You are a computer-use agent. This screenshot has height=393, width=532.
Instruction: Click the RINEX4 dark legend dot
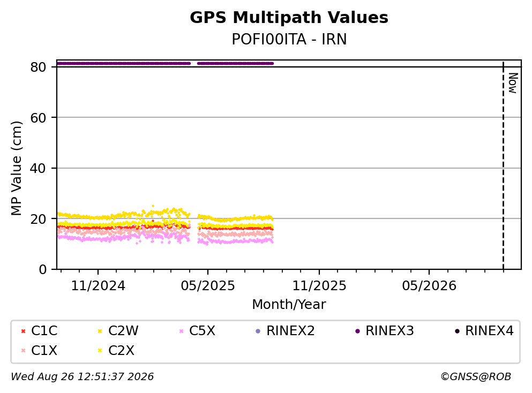click(457, 331)
